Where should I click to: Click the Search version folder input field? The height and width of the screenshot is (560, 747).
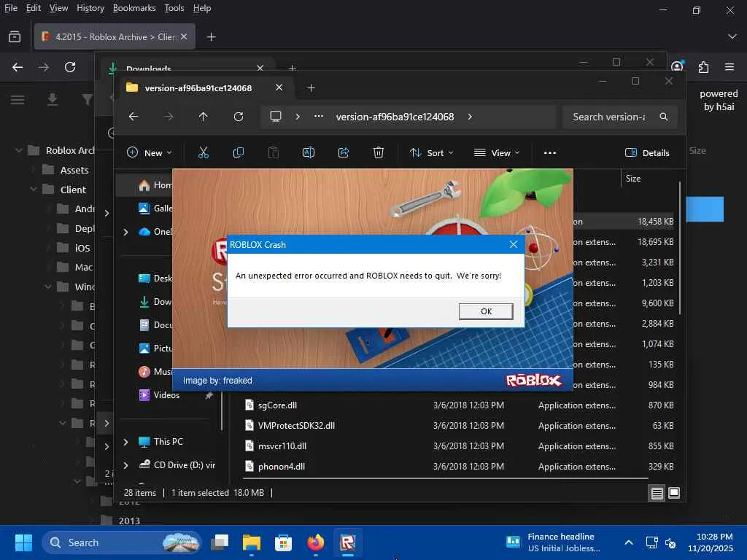pyautogui.click(x=610, y=117)
